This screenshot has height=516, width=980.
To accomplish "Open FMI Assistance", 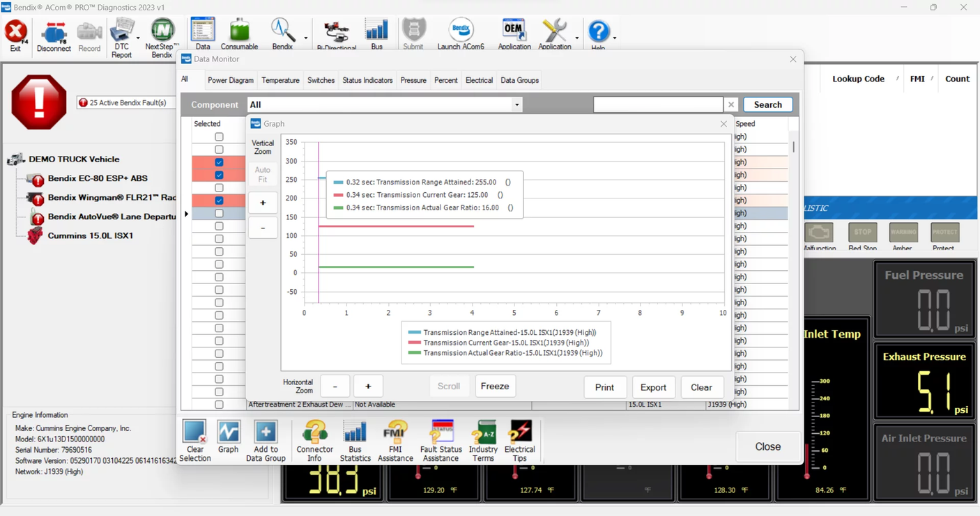I will click(x=395, y=441).
